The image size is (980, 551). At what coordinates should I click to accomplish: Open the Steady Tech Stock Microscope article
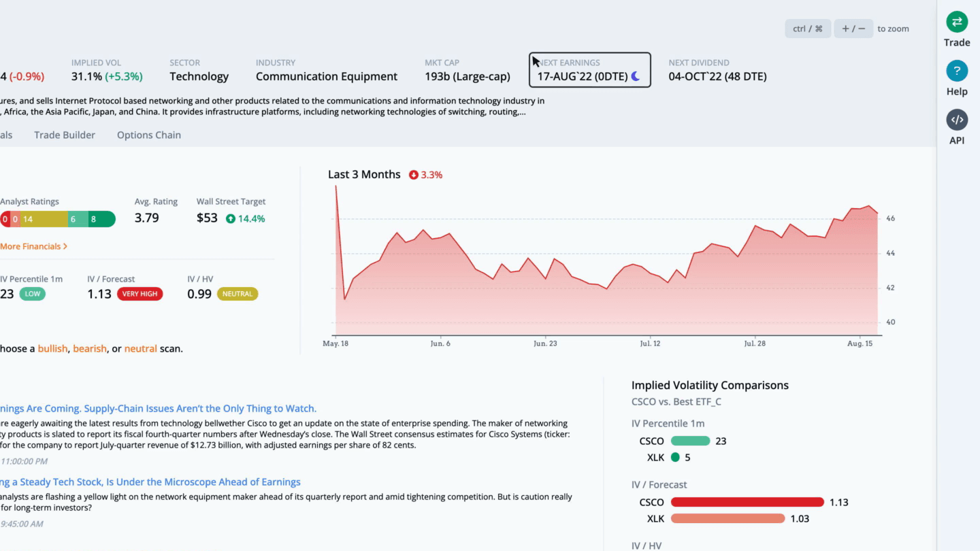click(x=150, y=482)
